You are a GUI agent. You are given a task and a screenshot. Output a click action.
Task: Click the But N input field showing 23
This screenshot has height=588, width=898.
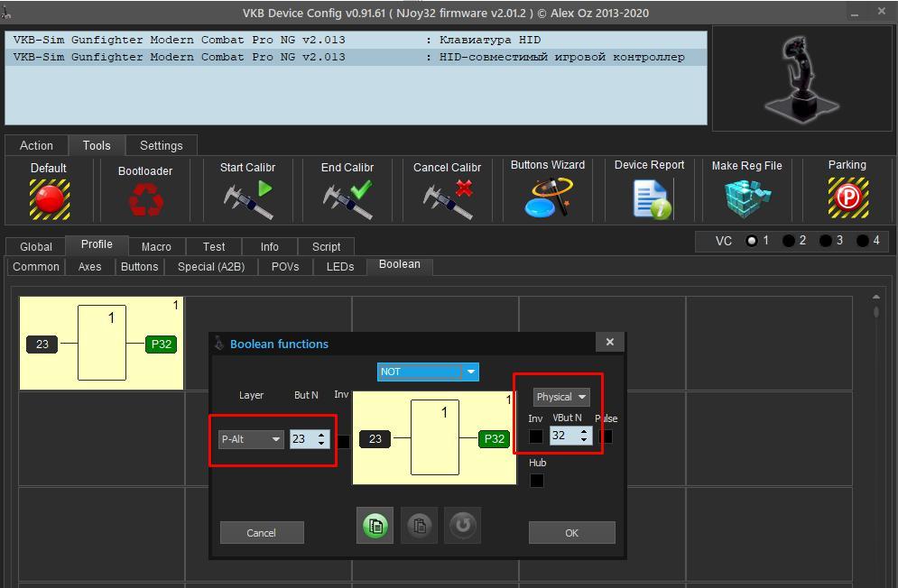pos(302,439)
